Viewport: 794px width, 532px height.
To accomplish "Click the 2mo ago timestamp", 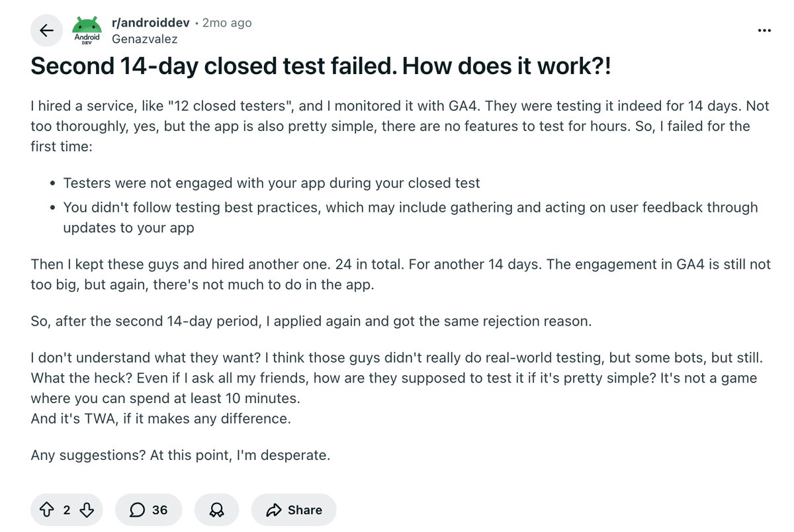I will [x=225, y=22].
